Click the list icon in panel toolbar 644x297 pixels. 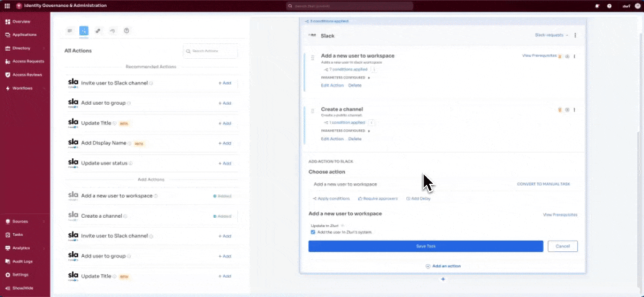70,30
